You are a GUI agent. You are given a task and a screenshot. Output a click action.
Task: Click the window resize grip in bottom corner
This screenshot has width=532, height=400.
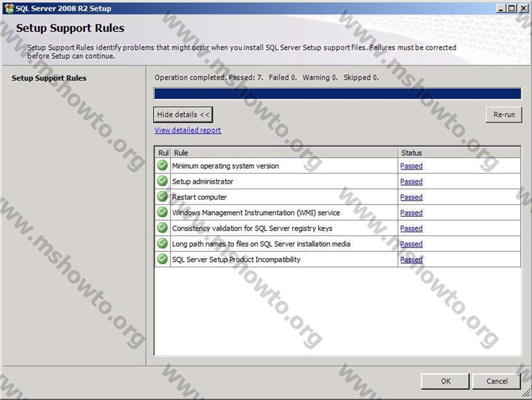coord(526,394)
